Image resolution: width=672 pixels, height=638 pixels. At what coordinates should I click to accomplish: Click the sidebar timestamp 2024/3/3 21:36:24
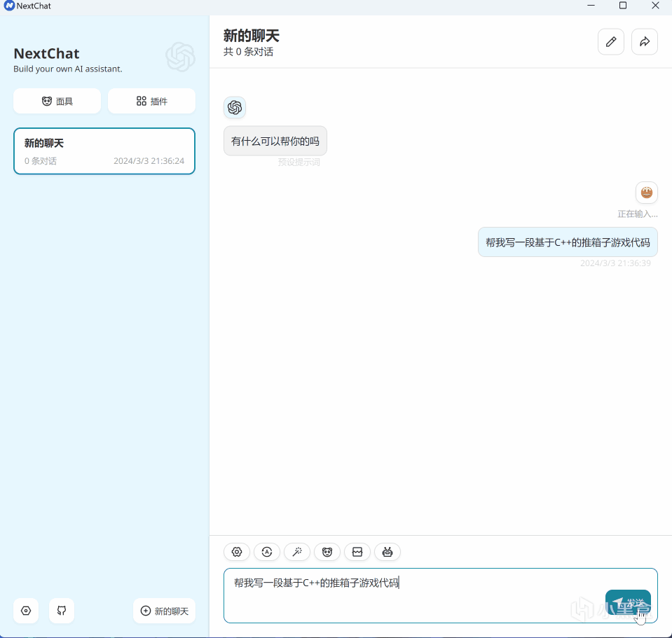click(x=149, y=161)
